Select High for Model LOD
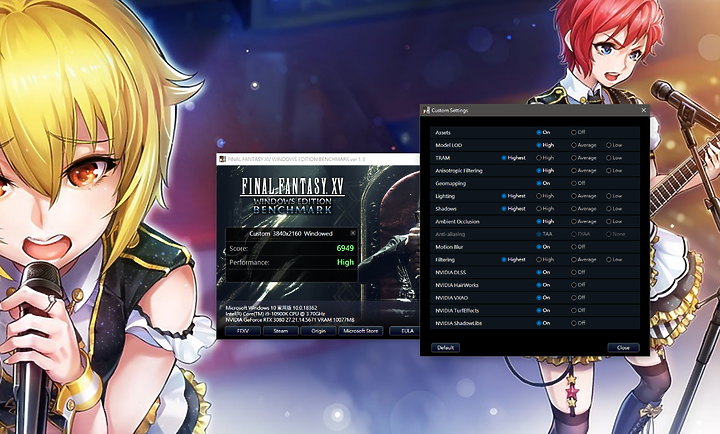This screenshot has width=720, height=434. [x=546, y=145]
